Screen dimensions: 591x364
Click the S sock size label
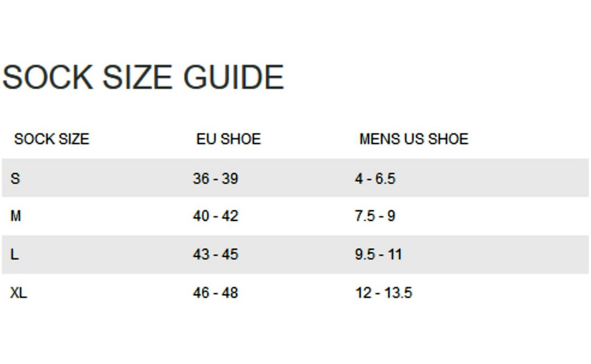[x=15, y=179]
